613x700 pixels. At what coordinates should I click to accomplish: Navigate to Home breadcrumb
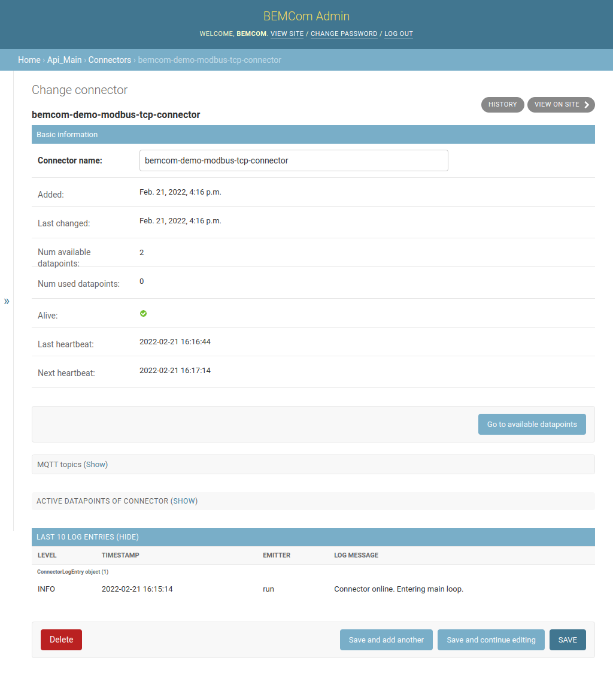29,60
